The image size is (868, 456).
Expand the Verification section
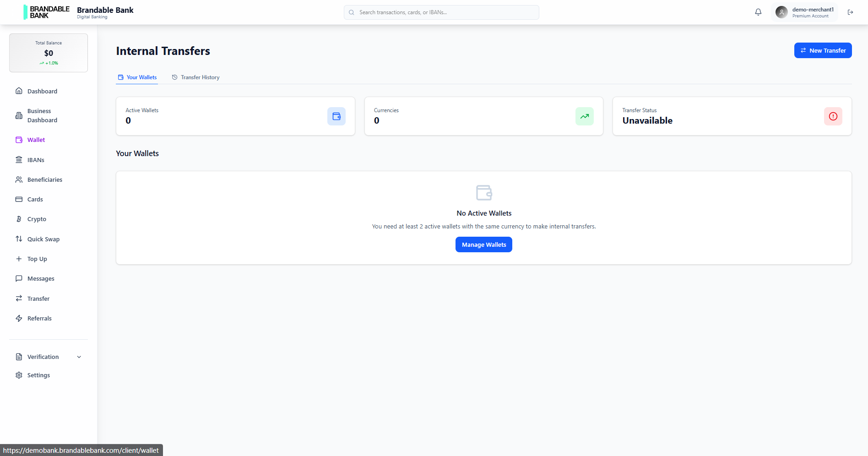(x=43, y=357)
